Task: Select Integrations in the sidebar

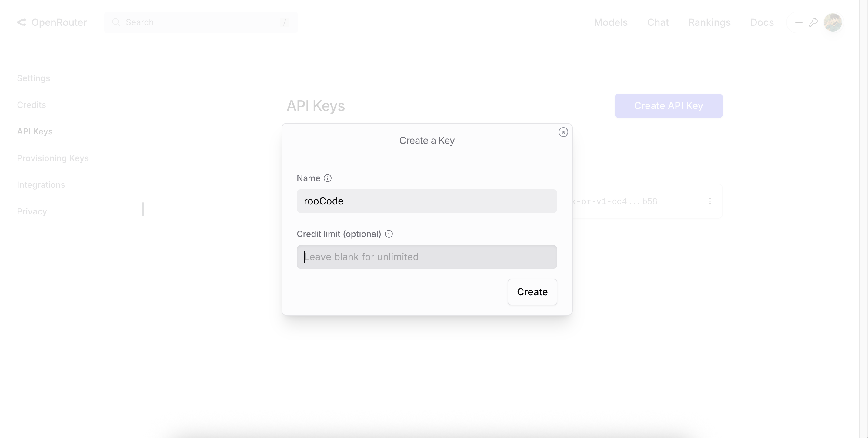Action: coord(41,184)
